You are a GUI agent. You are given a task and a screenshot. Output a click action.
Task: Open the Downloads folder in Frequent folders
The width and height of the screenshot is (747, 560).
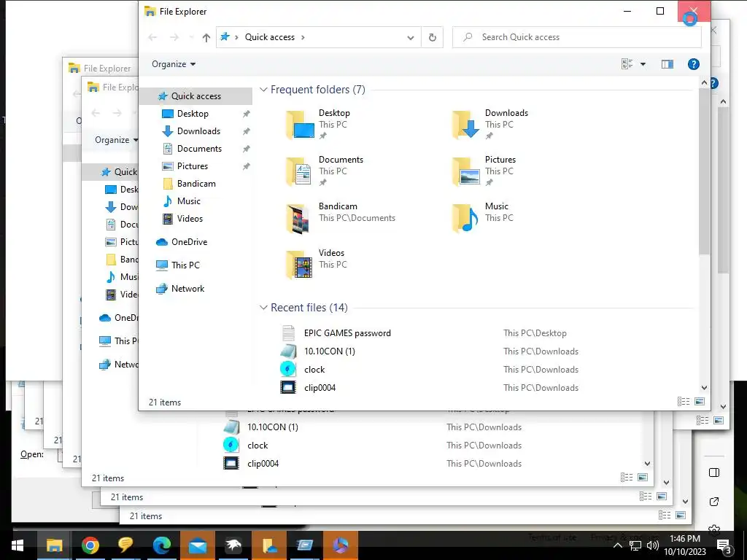coord(489,124)
